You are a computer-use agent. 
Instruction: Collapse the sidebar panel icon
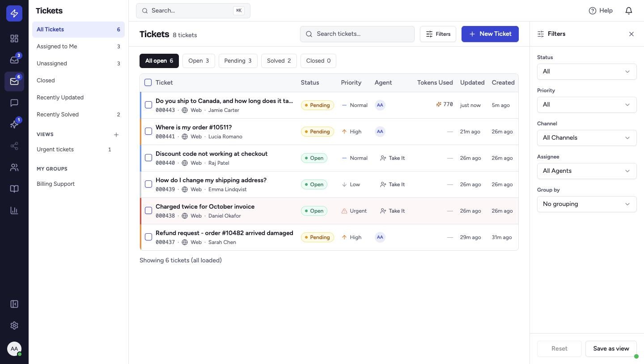click(14, 304)
